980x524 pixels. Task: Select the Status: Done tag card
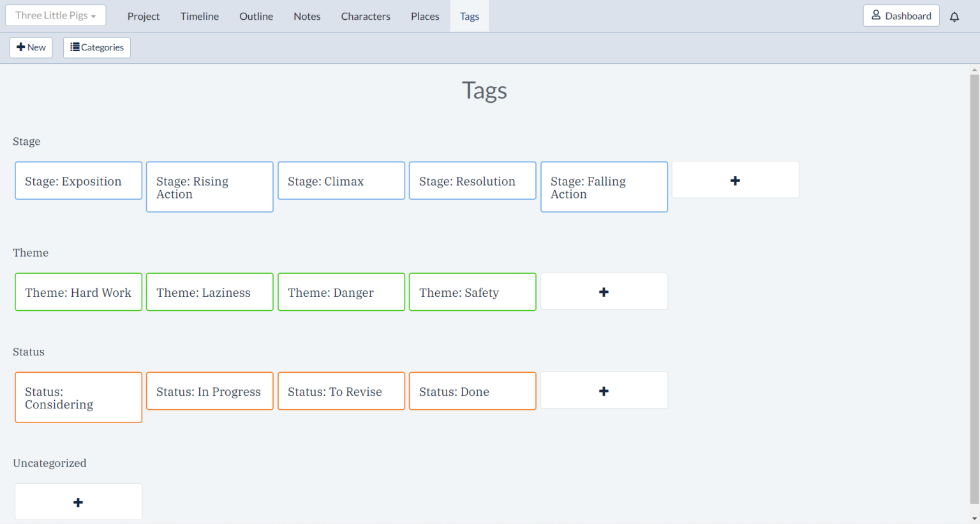pyautogui.click(x=473, y=391)
